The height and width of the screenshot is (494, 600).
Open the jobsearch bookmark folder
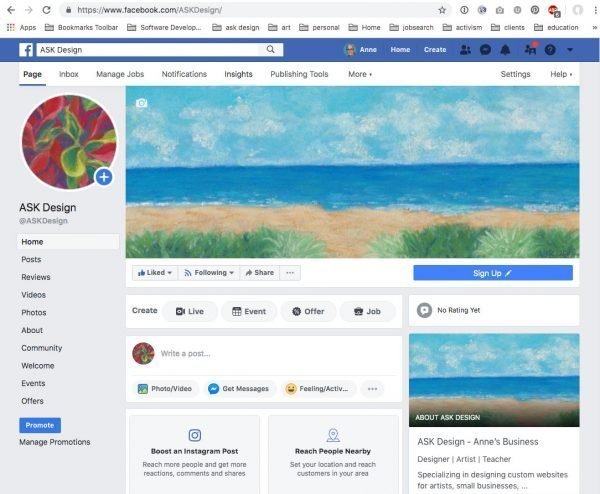point(411,28)
